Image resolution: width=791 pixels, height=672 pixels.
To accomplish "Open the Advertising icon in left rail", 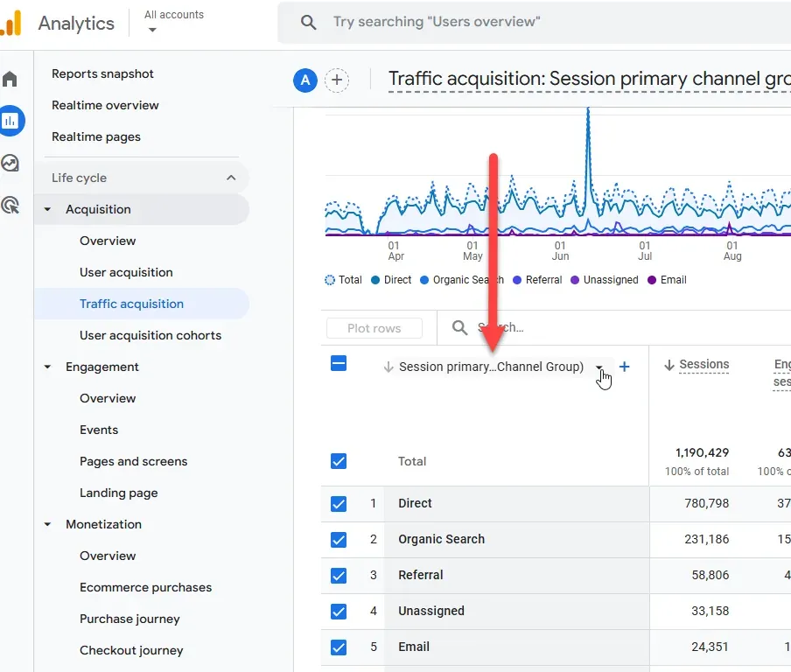I will [10, 205].
